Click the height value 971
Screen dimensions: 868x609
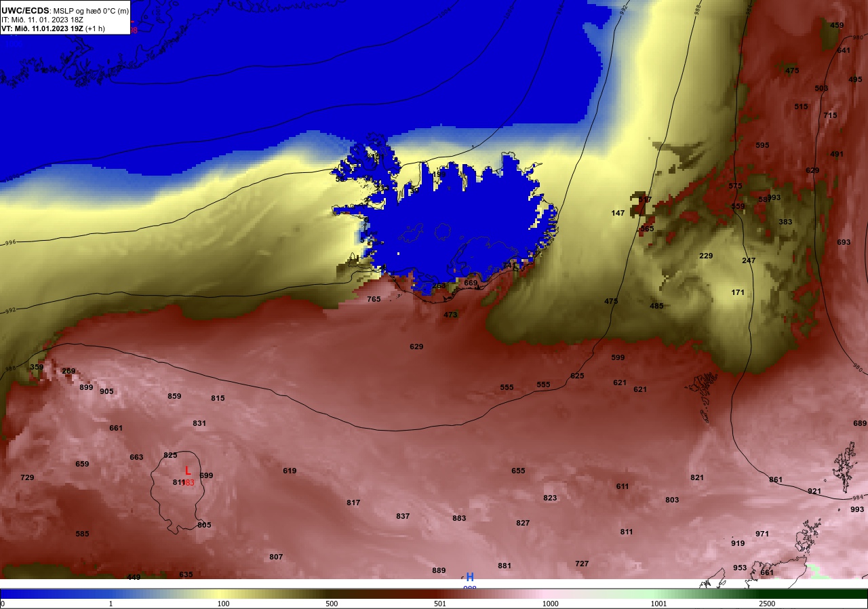(x=762, y=534)
